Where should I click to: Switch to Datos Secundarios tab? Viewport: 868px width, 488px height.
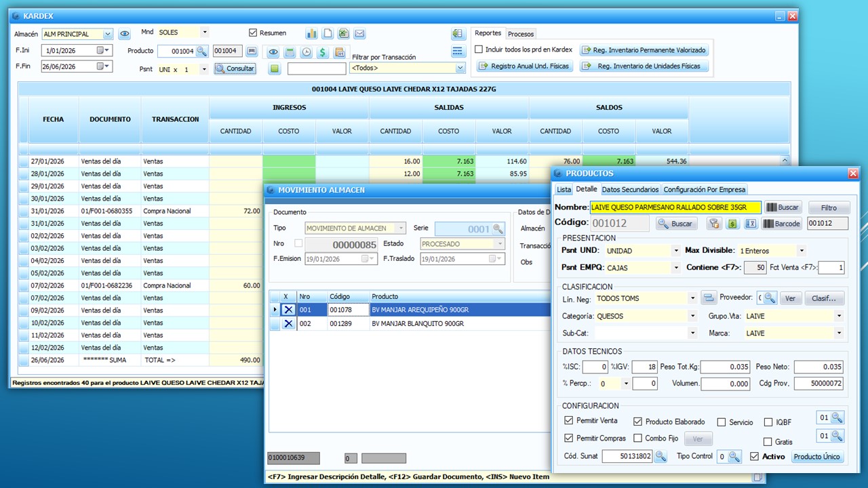630,190
